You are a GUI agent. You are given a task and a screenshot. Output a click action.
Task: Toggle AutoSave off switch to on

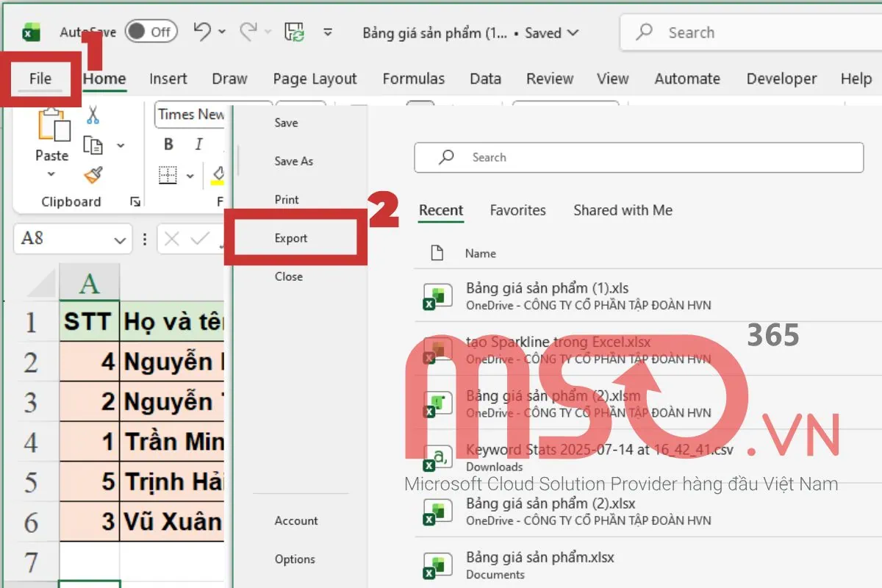(x=151, y=32)
